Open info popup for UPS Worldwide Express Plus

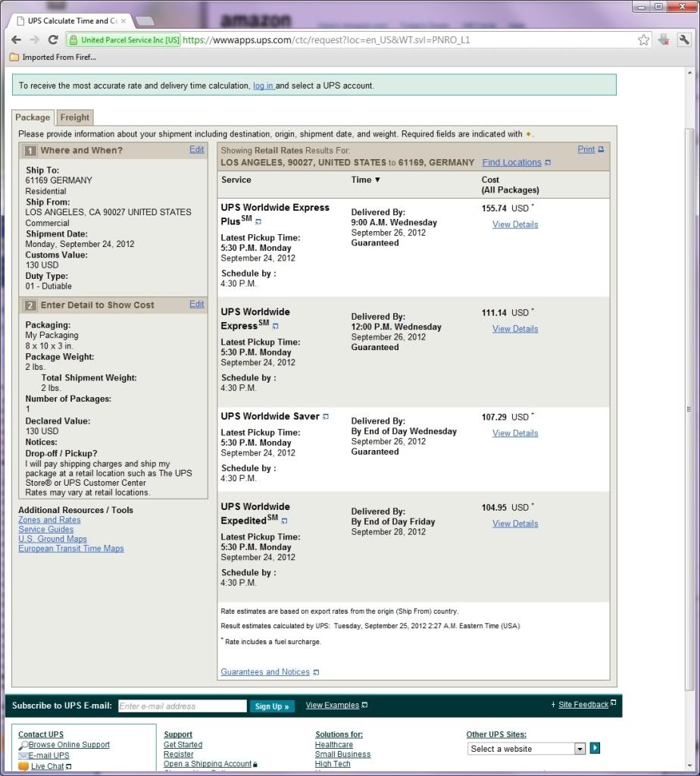point(258,222)
